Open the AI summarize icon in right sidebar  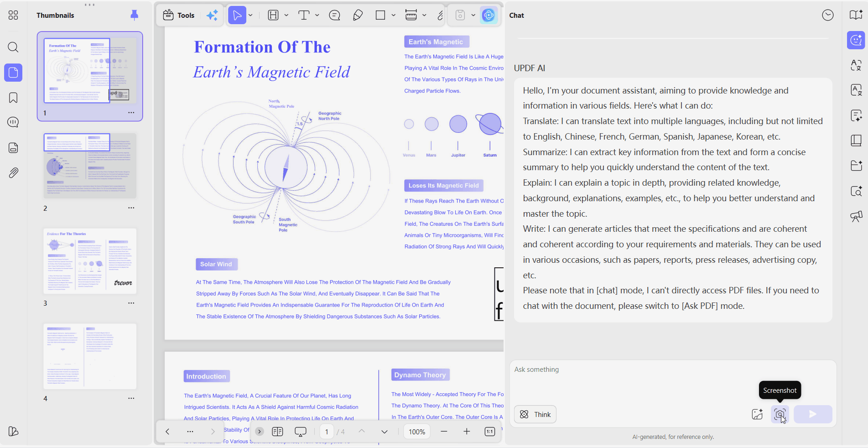tap(856, 115)
